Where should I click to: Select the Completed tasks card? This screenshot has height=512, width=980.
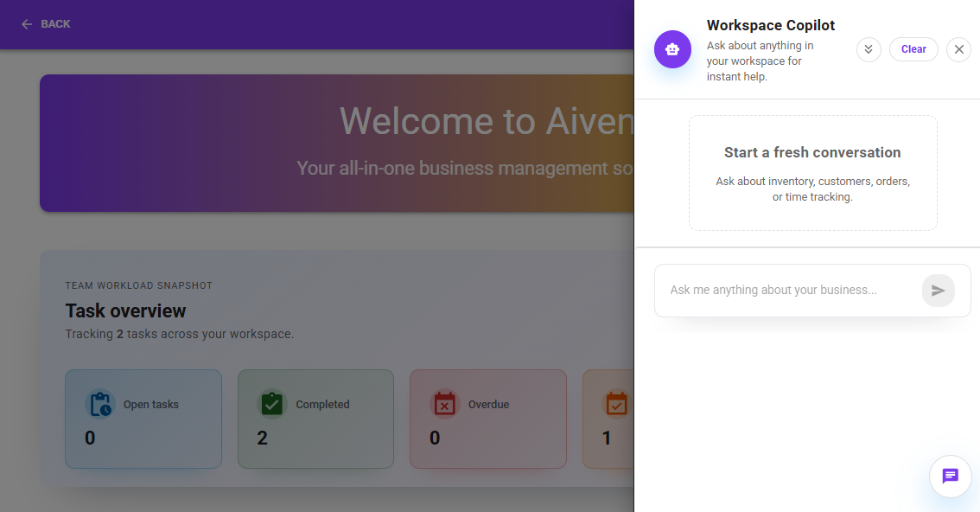(315, 419)
